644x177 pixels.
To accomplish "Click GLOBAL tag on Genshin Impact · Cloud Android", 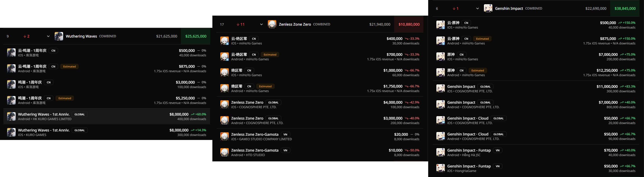I will [x=498, y=134].
